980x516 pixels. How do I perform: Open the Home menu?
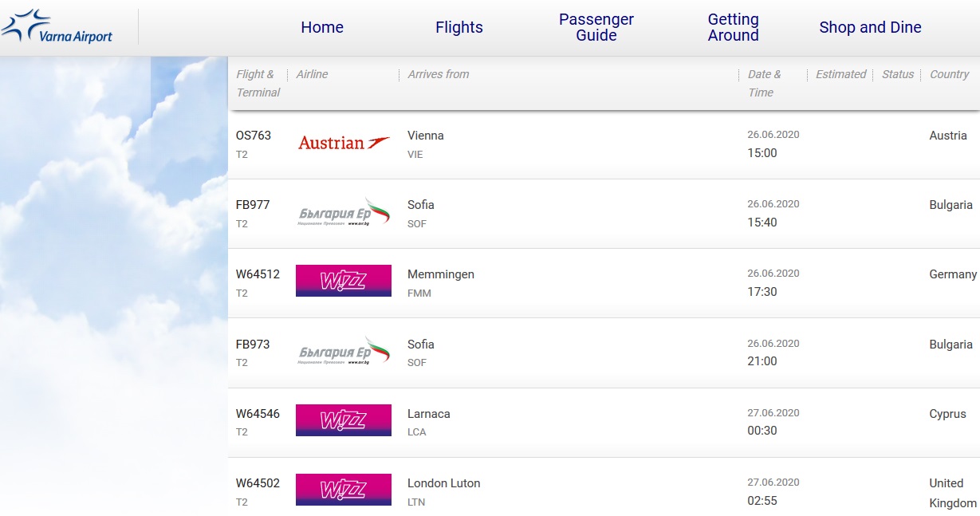[x=322, y=27]
